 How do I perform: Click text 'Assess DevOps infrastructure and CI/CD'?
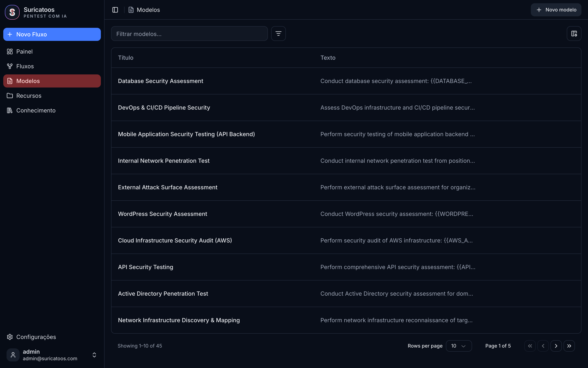375,108
